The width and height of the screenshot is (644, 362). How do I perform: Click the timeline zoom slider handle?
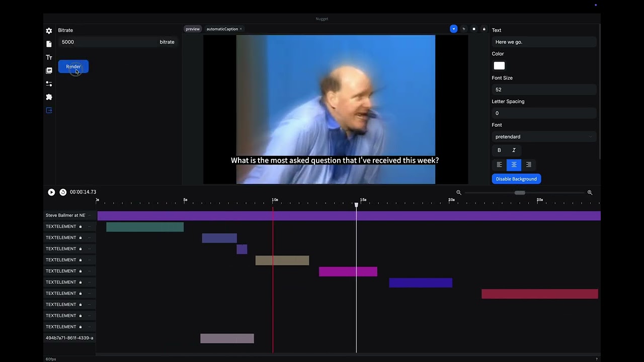[520, 193]
